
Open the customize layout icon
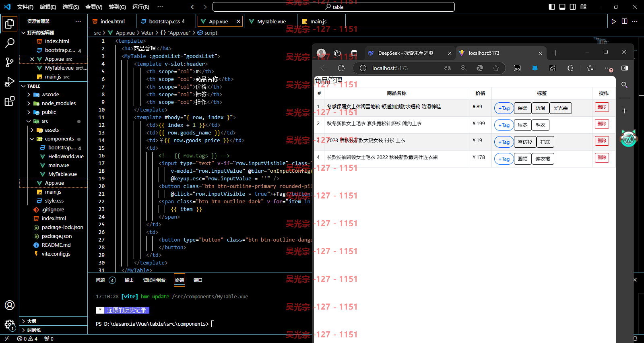pos(583,7)
